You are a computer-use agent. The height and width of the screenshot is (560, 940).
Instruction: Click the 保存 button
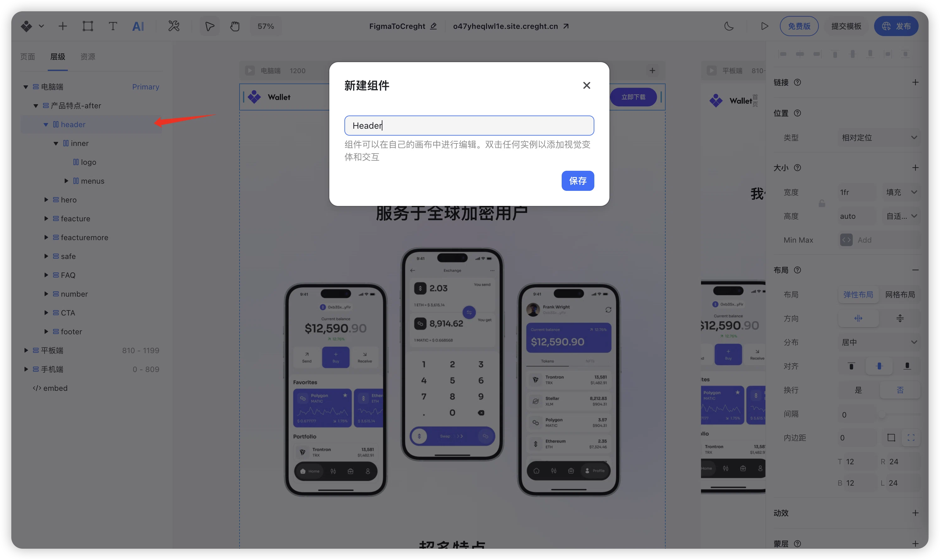578,181
